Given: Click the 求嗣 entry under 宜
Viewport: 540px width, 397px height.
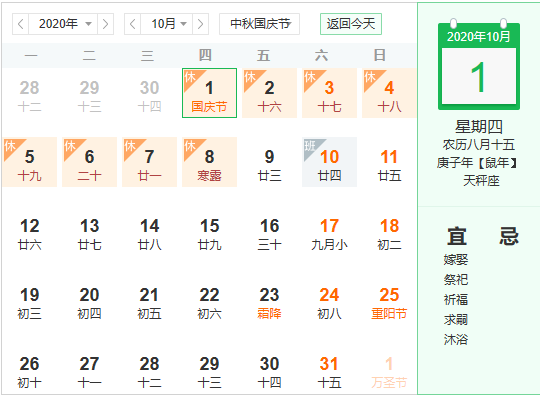Looking at the screenshot, I should pos(456,320).
